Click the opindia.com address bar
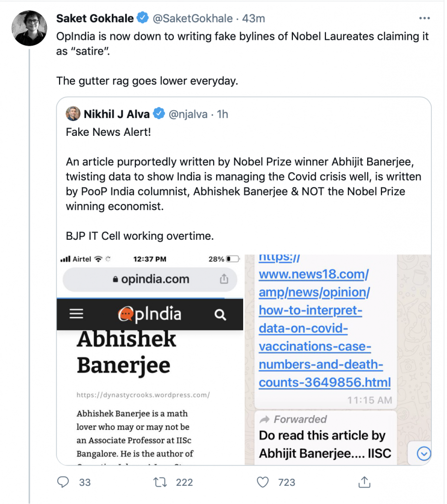Viewport: 447px width, 504px height. pyautogui.click(x=150, y=280)
